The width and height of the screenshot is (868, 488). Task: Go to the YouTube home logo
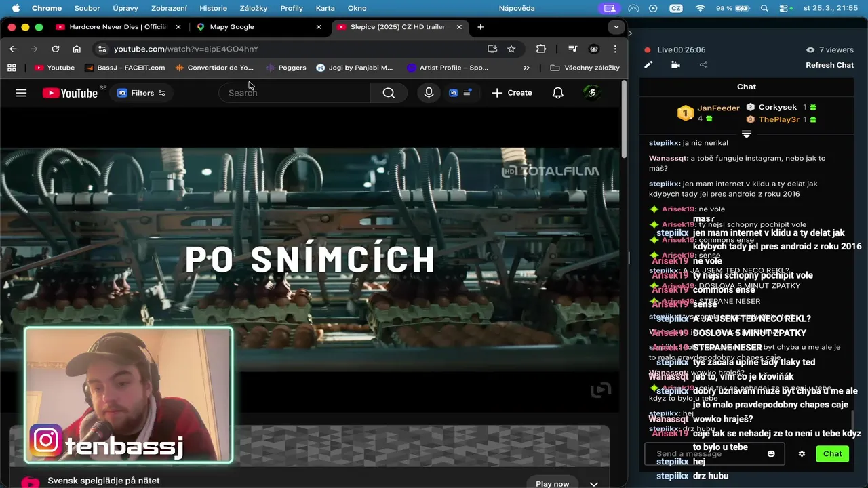point(70,93)
